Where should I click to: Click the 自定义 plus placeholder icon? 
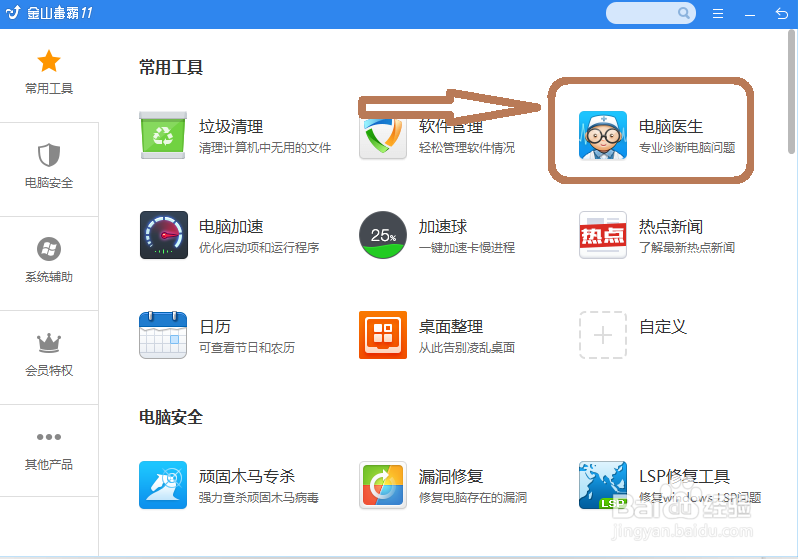tap(603, 335)
